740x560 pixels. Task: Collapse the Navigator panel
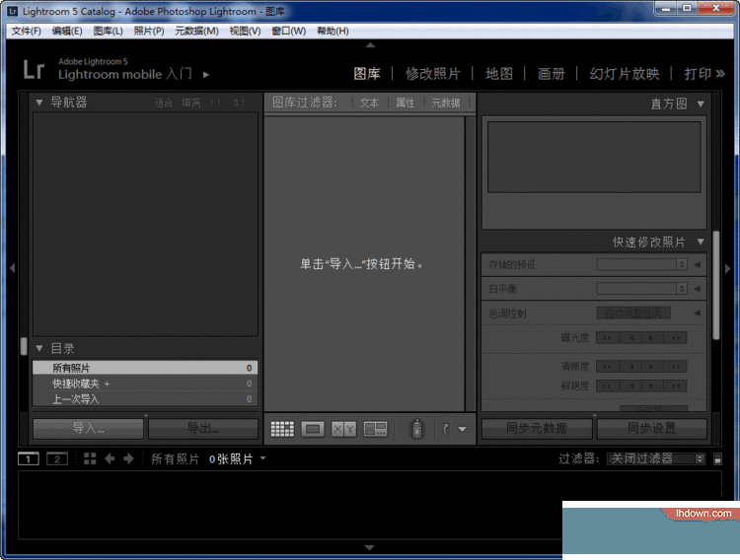(x=39, y=102)
